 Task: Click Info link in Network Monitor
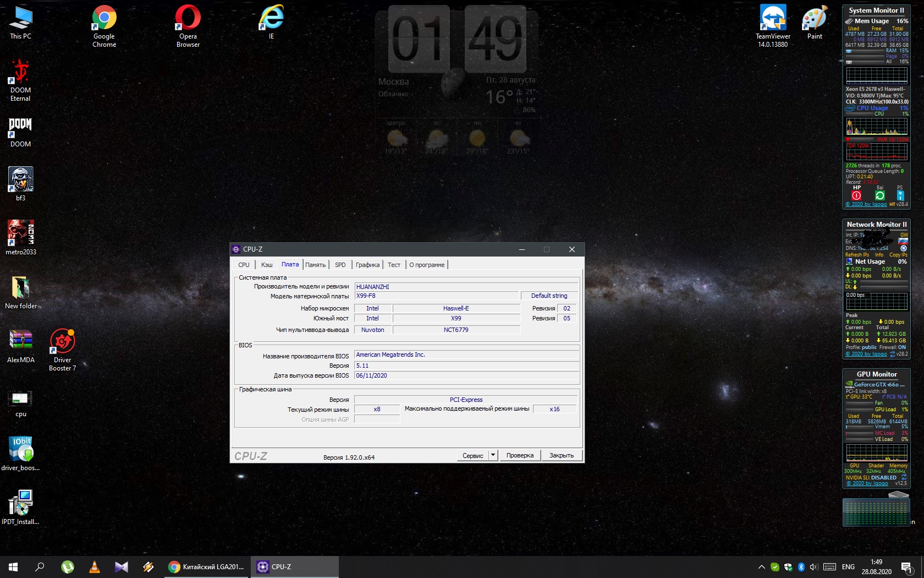(x=879, y=255)
